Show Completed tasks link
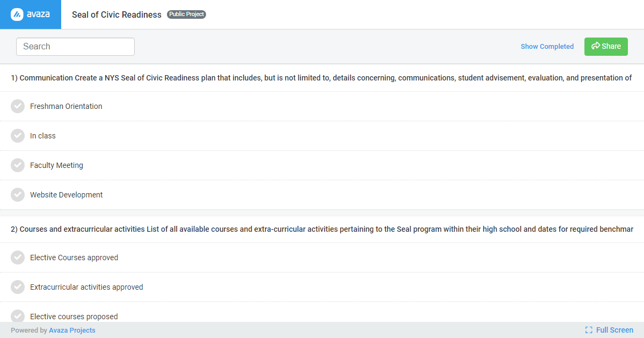Image resolution: width=644 pixels, height=338 pixels. [x=547, y=47]
